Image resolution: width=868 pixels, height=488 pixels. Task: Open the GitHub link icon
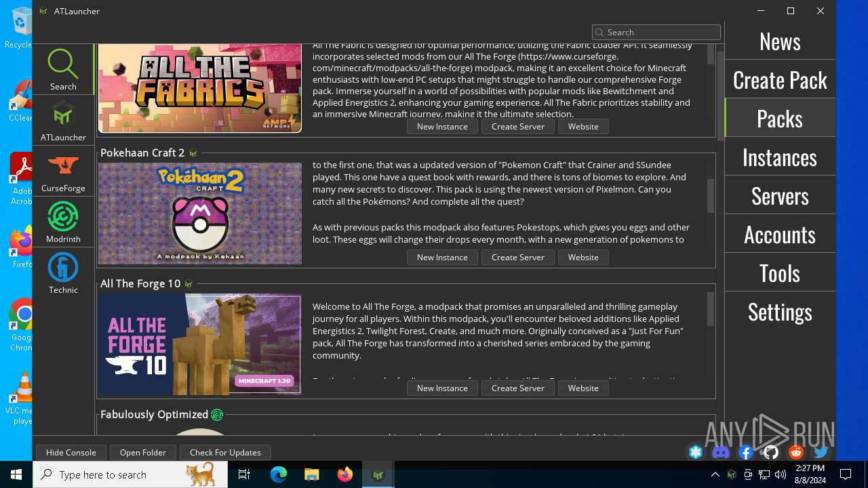click(x=771, y=452)
